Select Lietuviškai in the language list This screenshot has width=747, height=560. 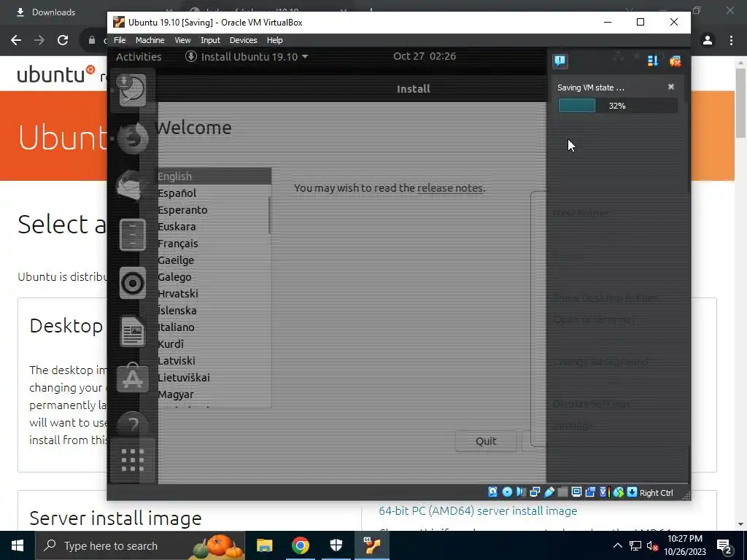coord(214,378)
